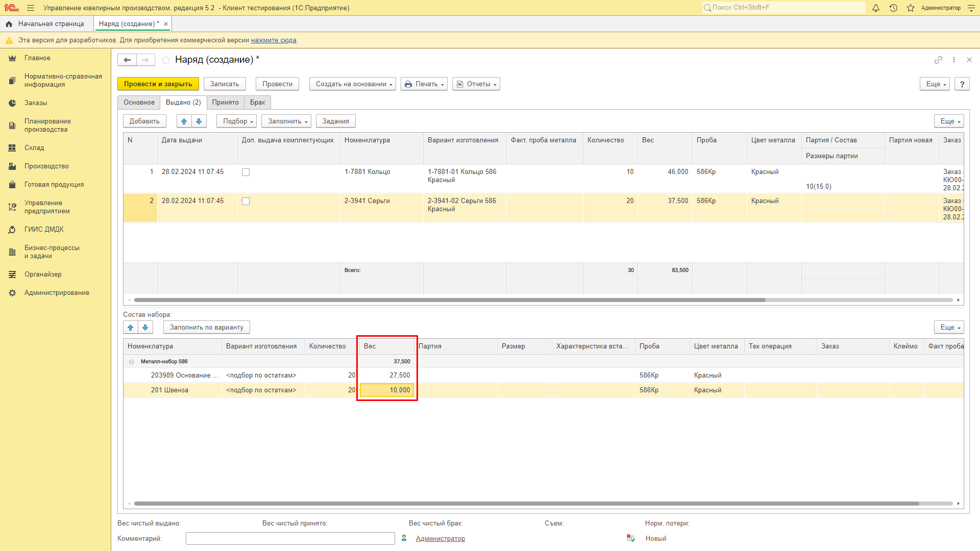Click the Нормативно-справочная информация icon
This screenshot has height=551, width=980.
(12, 81)
